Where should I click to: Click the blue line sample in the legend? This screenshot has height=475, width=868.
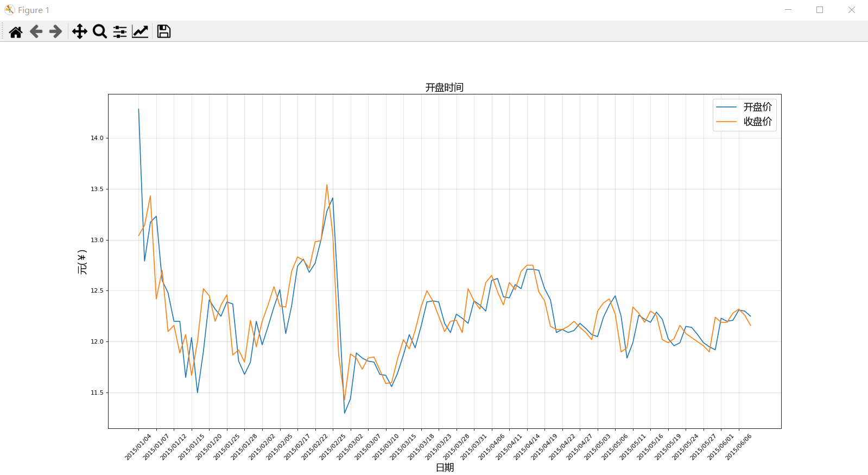tap(726, 107)
